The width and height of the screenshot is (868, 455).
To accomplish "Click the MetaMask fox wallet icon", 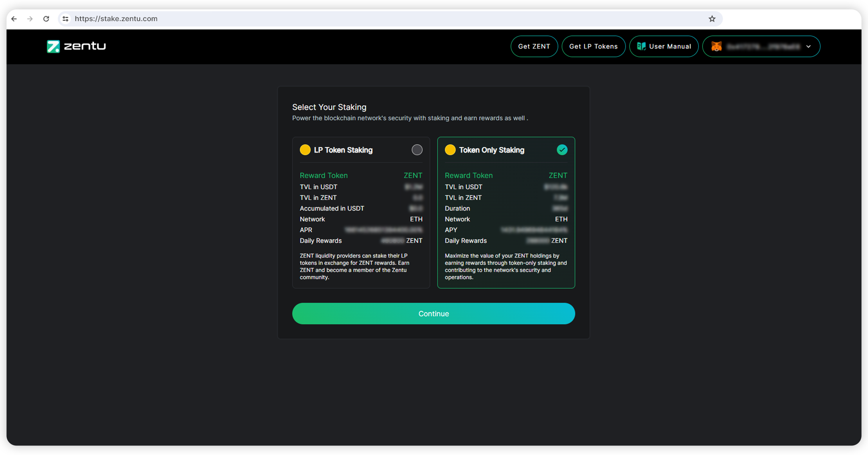I will [x=716, y=47].
